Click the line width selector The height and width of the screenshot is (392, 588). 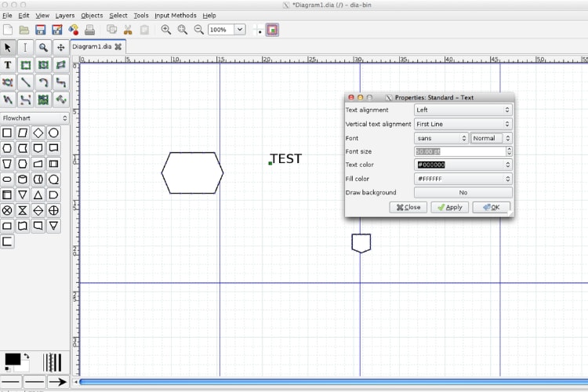coord(52,362)
